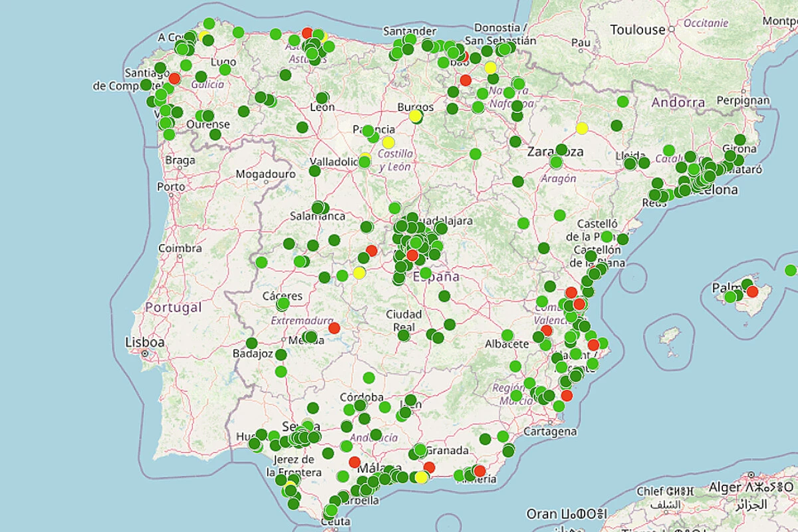Image resolution: width=798 pixels, height=532 pixels.
Task: Click the red marker in Extremadura near Mérida
Action: coord(334,328)
